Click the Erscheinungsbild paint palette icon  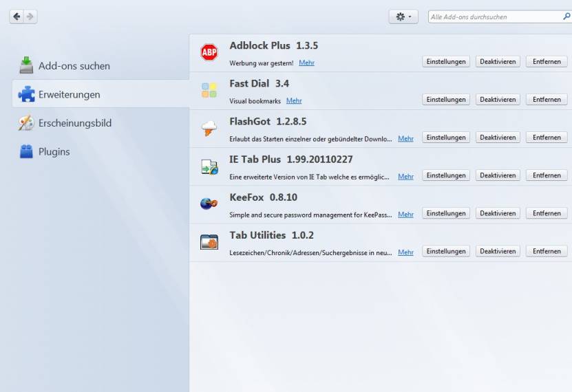click(26, 123)
